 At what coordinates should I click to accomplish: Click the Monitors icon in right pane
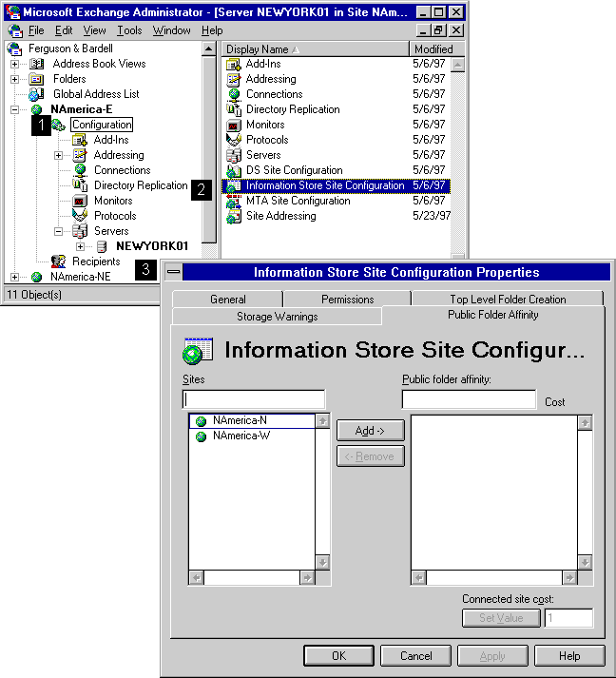point(234,126)
